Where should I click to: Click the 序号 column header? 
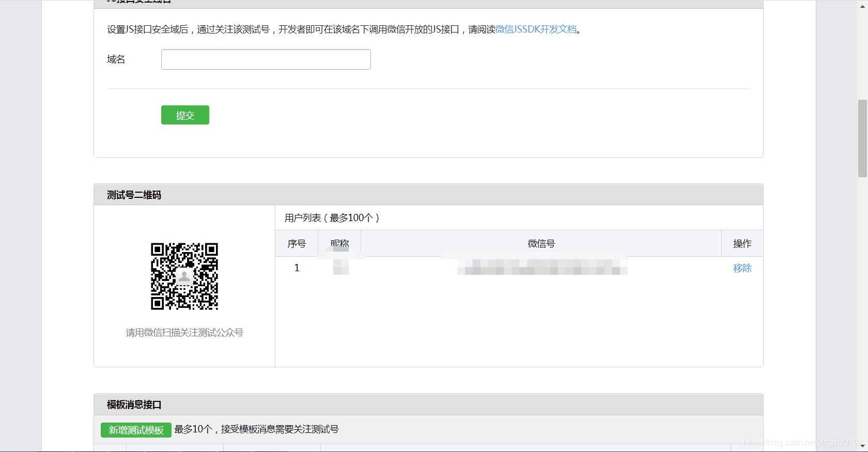pos(297,243)
